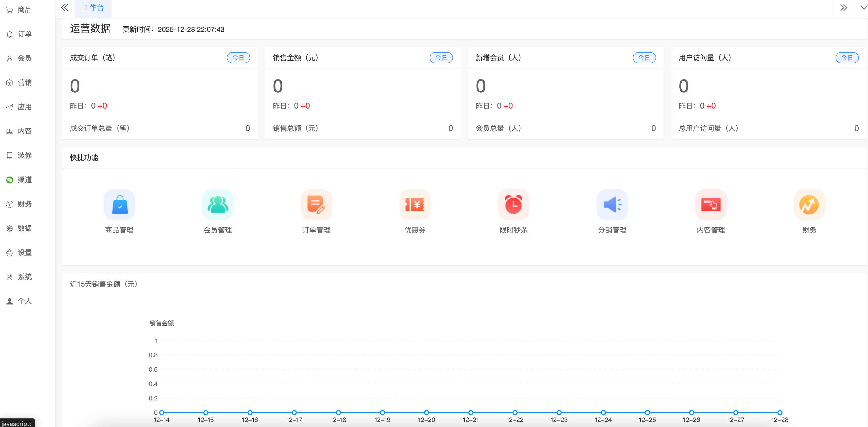Select the 12-28 data point on the chart
This screenshot has width=868, height=427.
point(780,412)
